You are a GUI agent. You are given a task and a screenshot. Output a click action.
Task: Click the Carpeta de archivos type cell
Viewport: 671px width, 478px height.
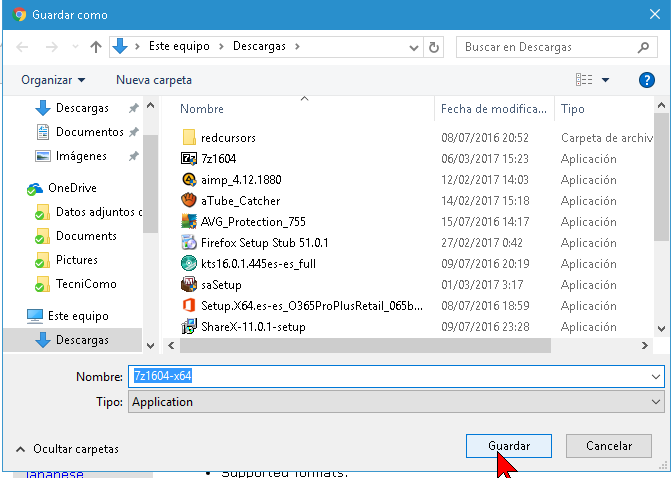[607, 138]
